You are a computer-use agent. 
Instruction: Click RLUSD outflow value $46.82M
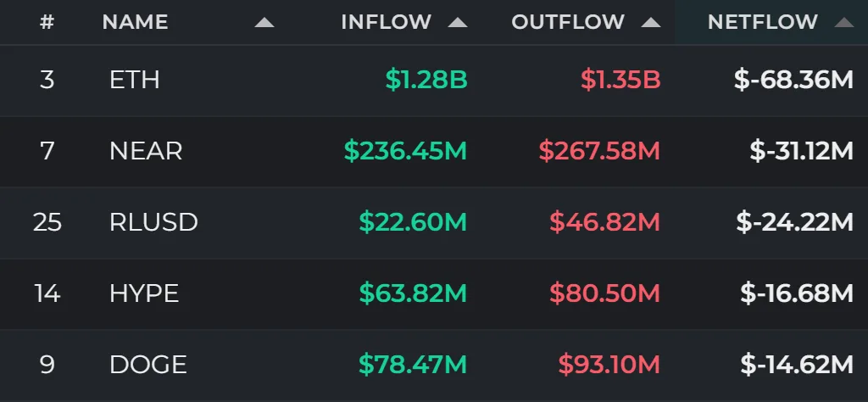coord(605,222)
